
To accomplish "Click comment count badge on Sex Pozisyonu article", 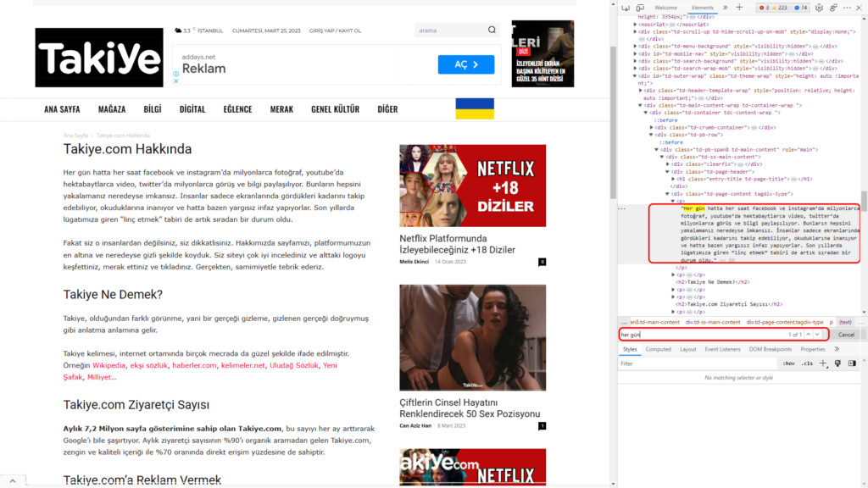I will click(542, 425).
